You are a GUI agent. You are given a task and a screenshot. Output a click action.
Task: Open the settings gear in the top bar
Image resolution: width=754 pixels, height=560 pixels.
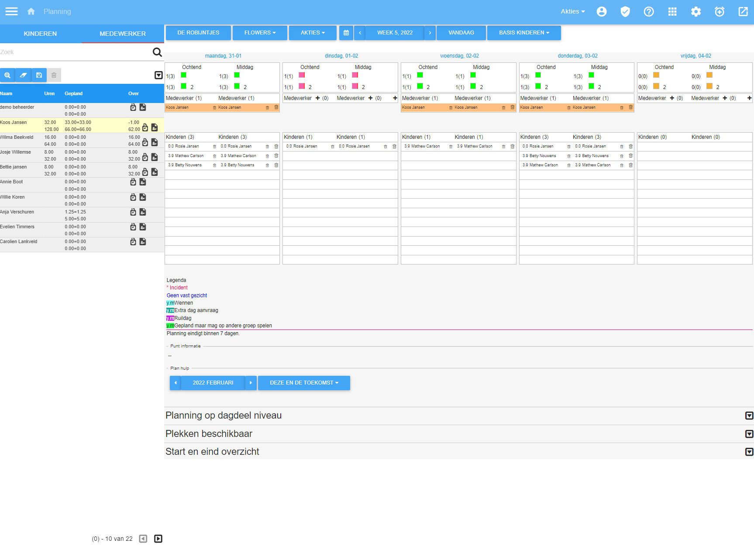[696, 12]
